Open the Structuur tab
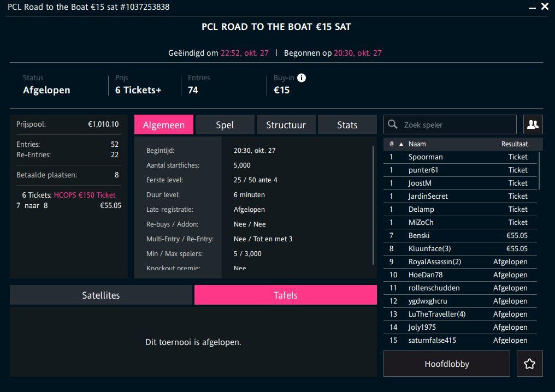 pos(286,125)
